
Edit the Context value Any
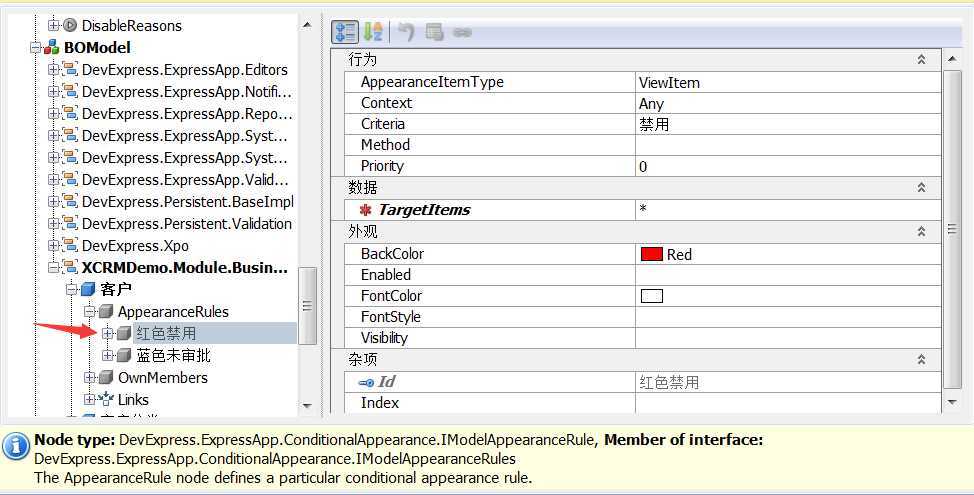(x=788, y=103)
